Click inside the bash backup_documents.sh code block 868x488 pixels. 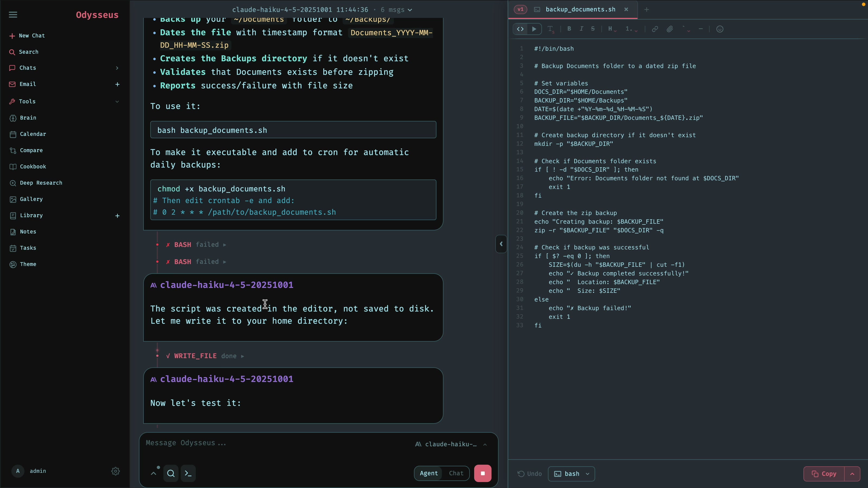coord(293,130)
